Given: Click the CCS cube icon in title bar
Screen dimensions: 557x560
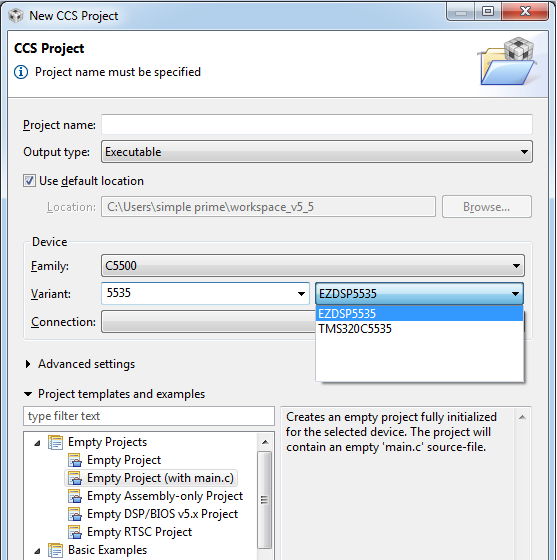Looking at the screenshot, I should tap(16, 15).
